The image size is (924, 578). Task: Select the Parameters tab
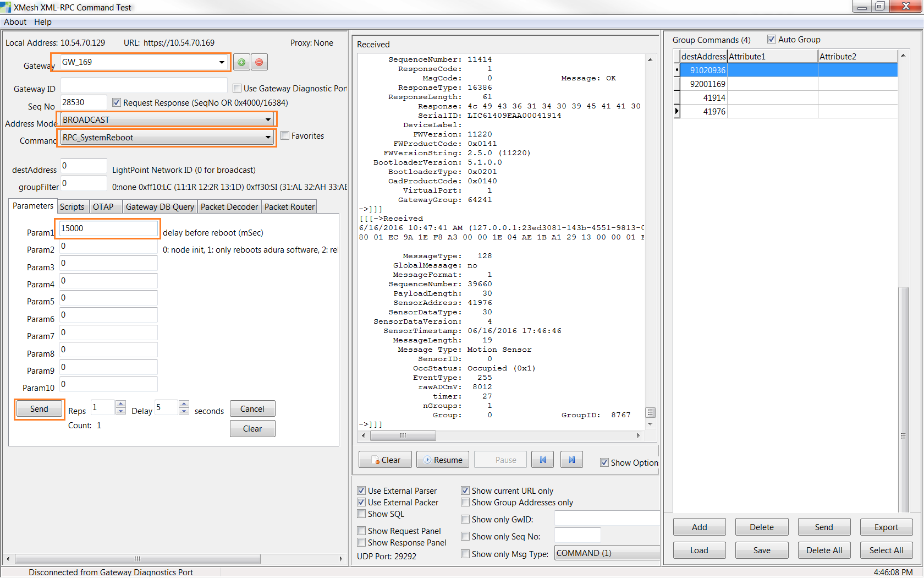click(33, 205)
